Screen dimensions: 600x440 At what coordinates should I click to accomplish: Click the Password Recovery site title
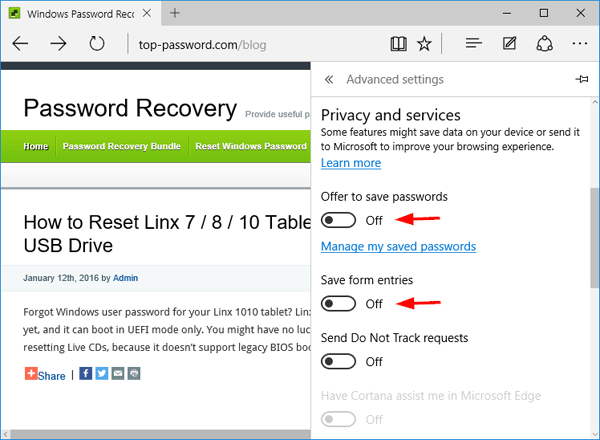coord(130,108)
